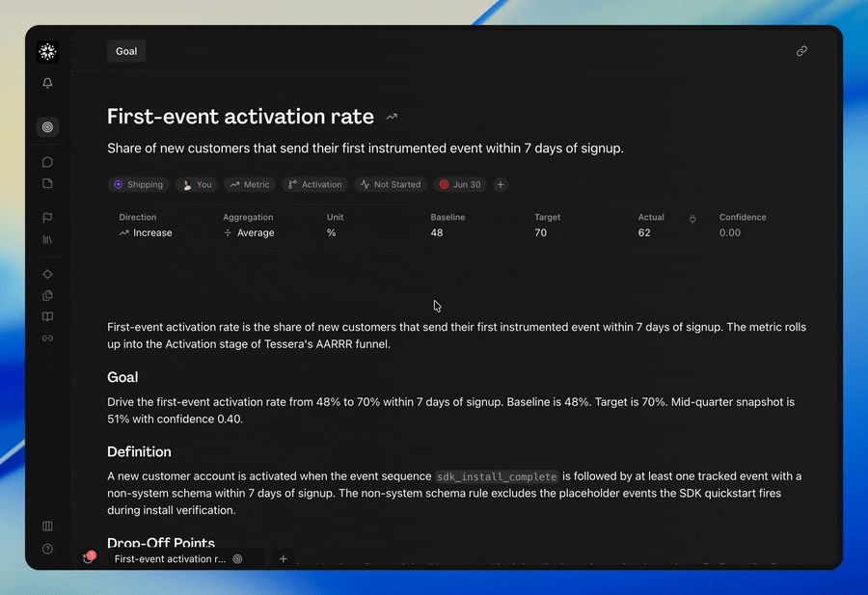The width and height of the screenshot is (868, 595).
Task: Click the Confidence column label
Action: pyautogui.click(x=743, y=218)
